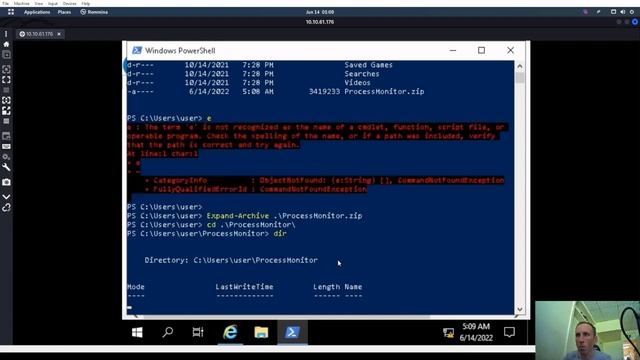
Task: Click the disconnect icon at sidebar bottom
Action: 6,207
